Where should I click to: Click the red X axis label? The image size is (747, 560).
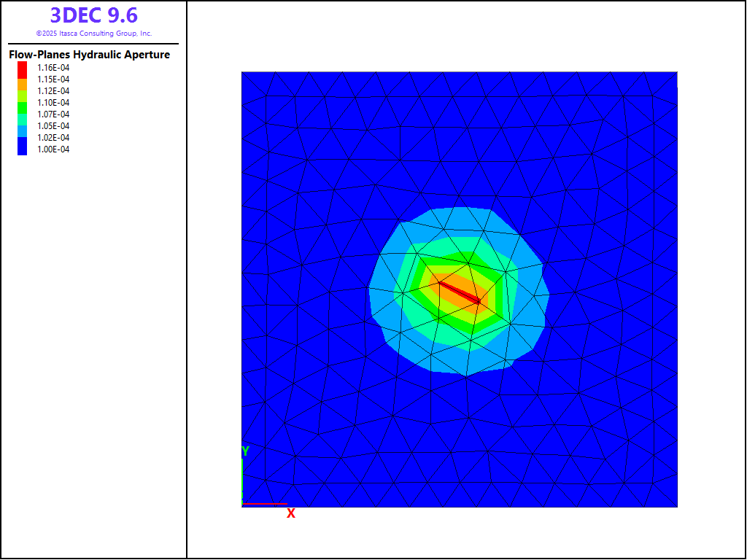coord(290,513)
